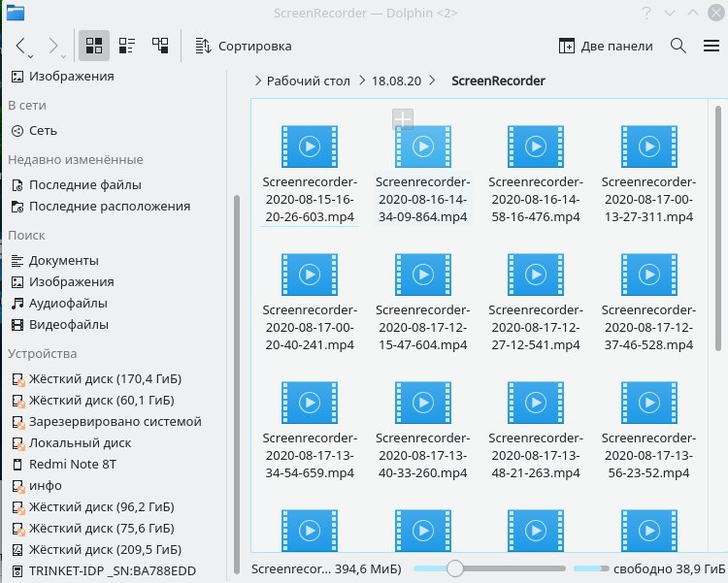Select video icon Screenrecorder-2020-08-17-13-40-33-260.mp4
This screenshot has height=583, width=728.
423,403
